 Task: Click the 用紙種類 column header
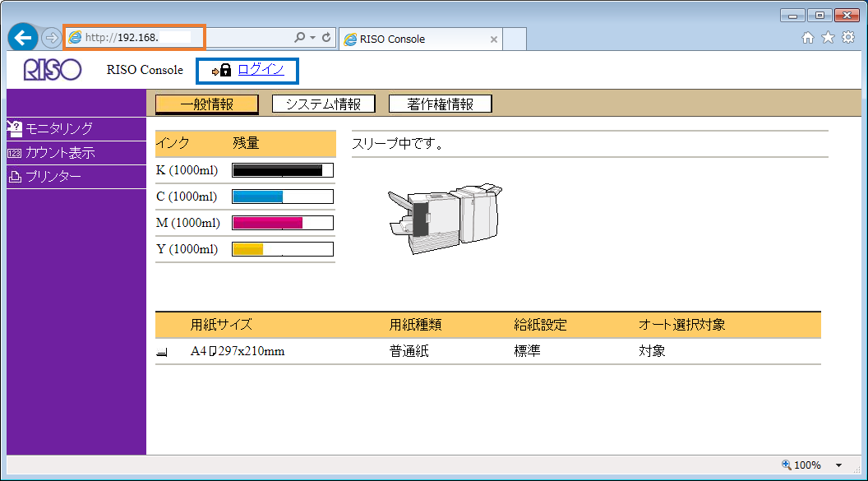pyautogui.click(x=415, y=324)
